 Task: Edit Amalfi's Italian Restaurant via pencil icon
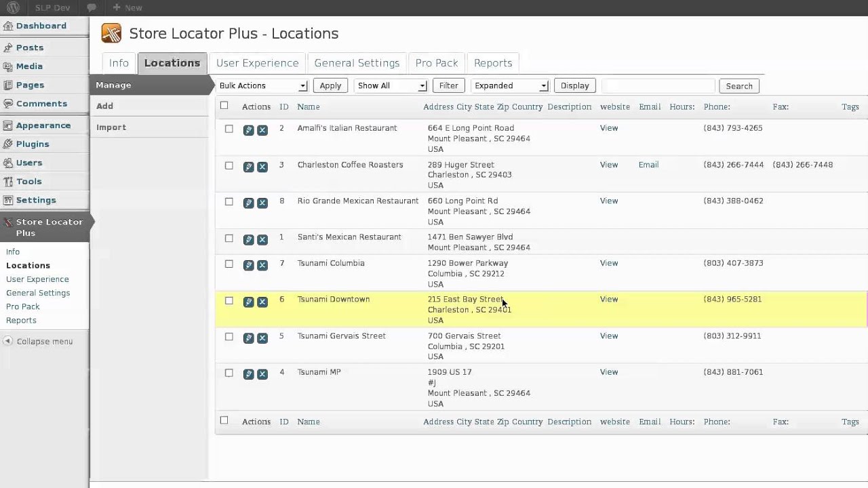(248, 130)
